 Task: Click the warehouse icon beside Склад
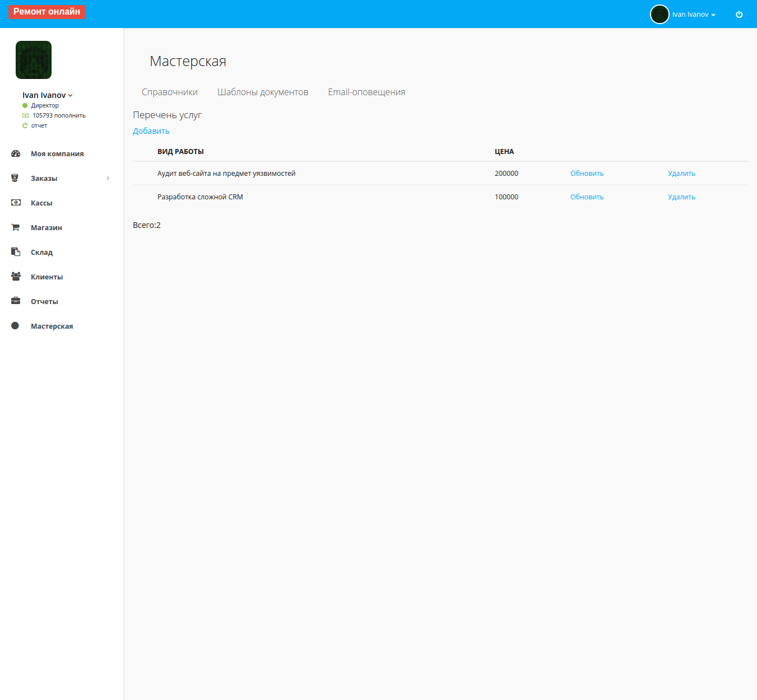tap(16, 252)
